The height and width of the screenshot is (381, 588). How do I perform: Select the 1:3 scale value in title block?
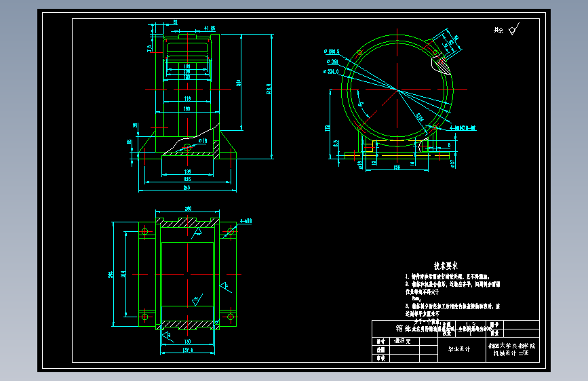(470, 324)
